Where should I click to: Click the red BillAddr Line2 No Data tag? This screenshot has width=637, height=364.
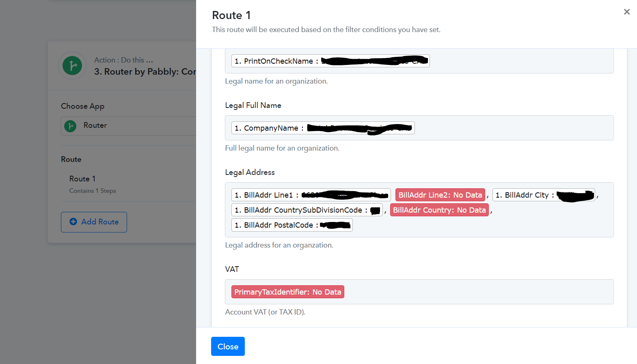coord(440,195)
